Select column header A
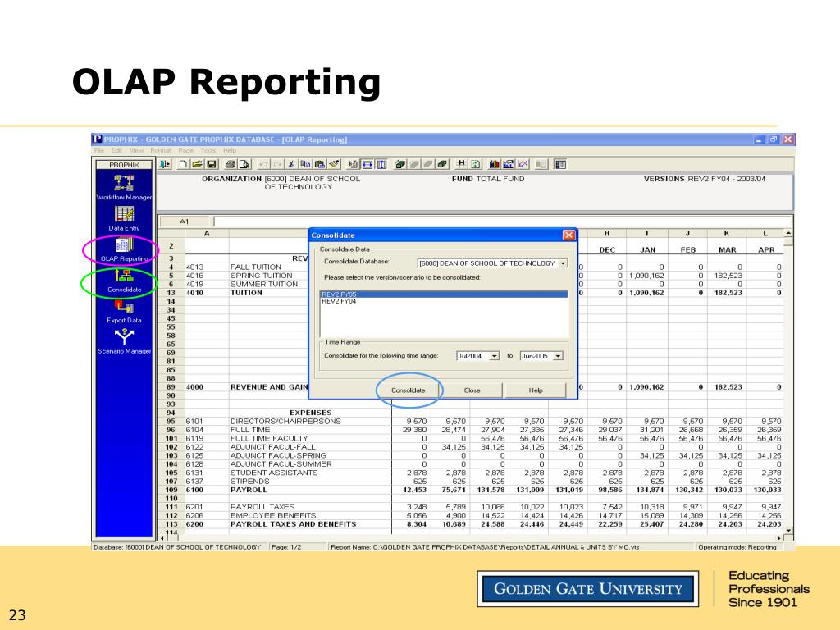The image size is (840, 630). pyautogui.click(x=207, y=234)
